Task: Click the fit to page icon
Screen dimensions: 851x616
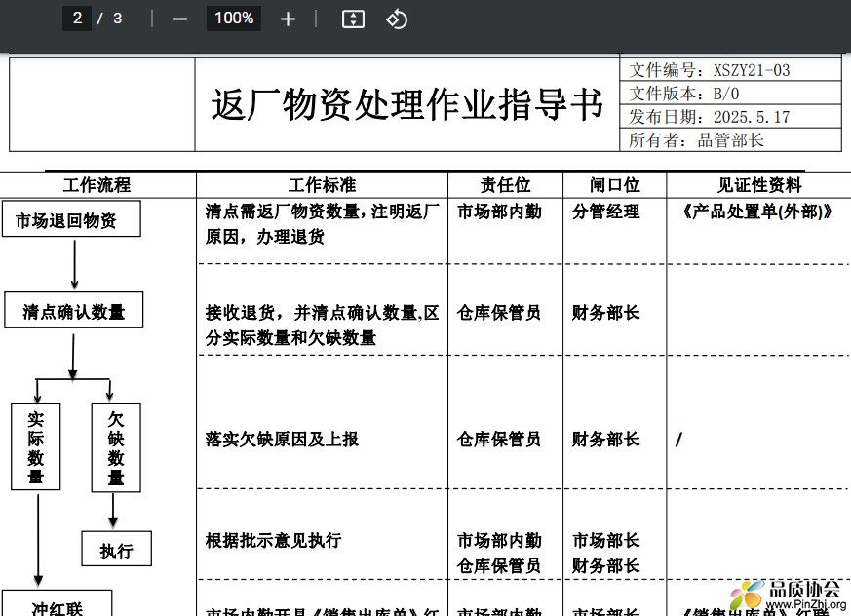Action: tap(353, 19)
